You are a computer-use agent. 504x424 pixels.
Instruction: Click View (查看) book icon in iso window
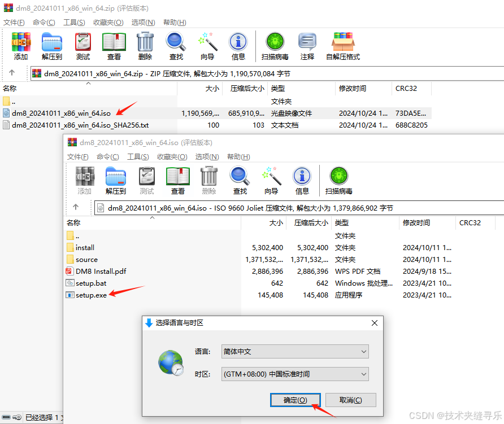tap(178, 181)
